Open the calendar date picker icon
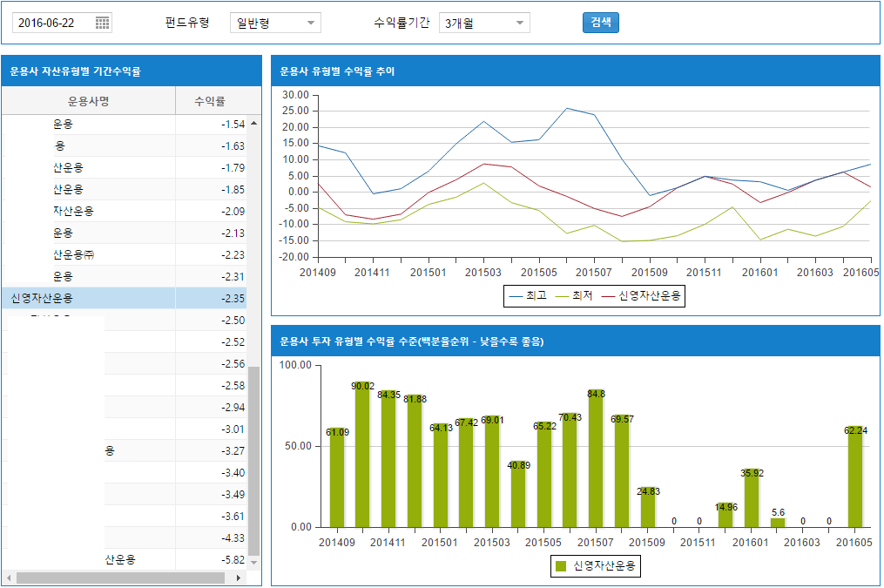This screenshot has height=588, width=884. click(x=102, y=24)
